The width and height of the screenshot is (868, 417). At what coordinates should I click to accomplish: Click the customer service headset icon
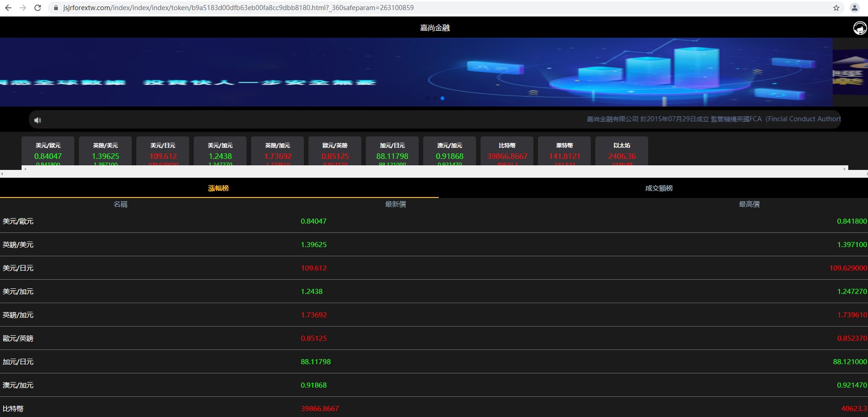(x=859, y=28)
